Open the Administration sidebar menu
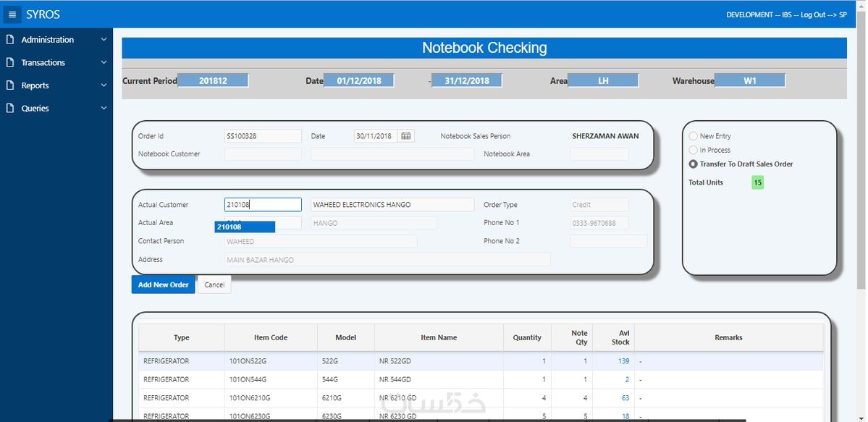868x422 pixels. click(x=56, y=40)
